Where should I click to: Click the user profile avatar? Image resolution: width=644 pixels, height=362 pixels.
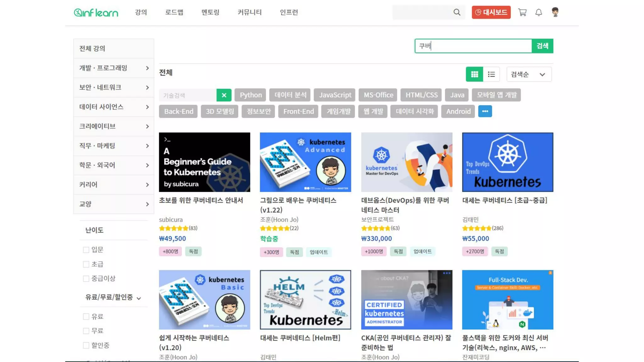555,12
